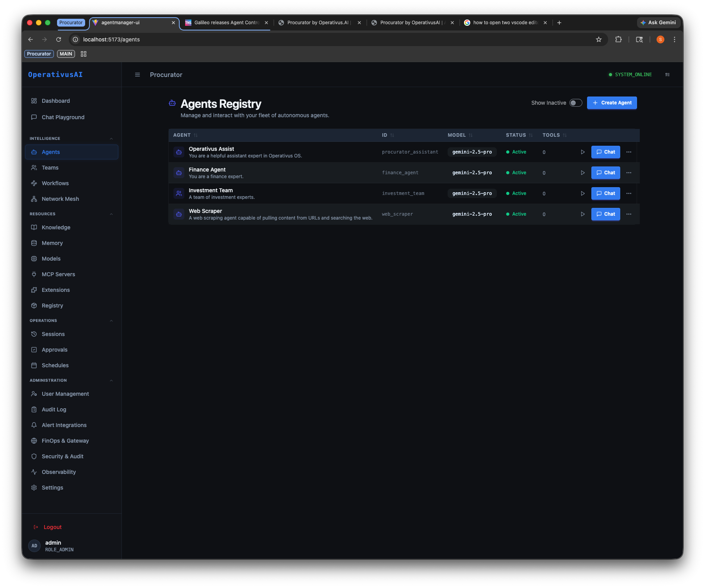Click the admin AD avatar

coord(34,546)
